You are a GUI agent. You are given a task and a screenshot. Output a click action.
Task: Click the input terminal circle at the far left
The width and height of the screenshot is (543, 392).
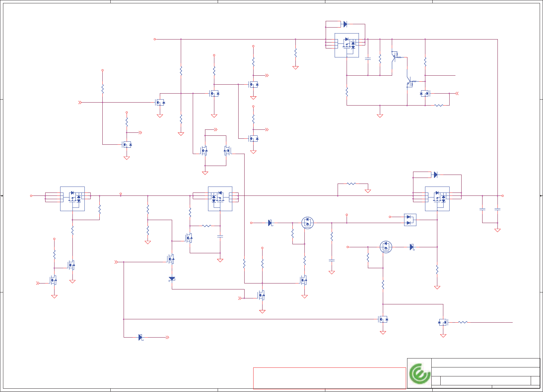31,196
